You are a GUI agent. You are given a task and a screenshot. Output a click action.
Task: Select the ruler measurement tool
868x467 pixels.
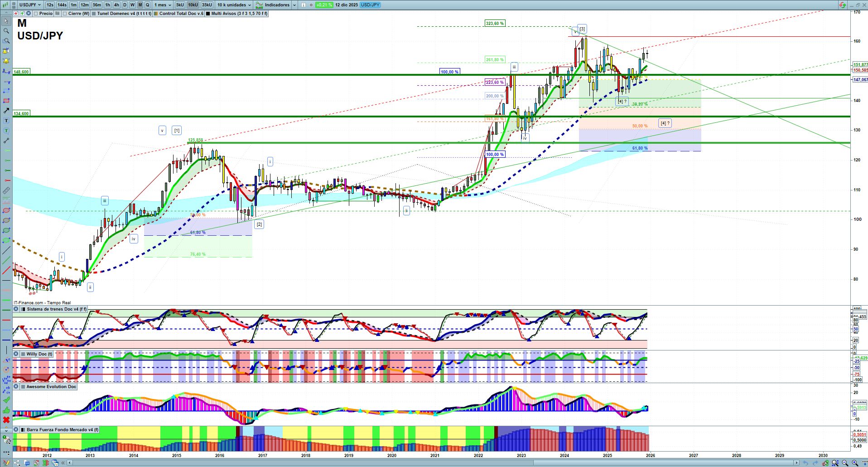[x=6, y=190]
